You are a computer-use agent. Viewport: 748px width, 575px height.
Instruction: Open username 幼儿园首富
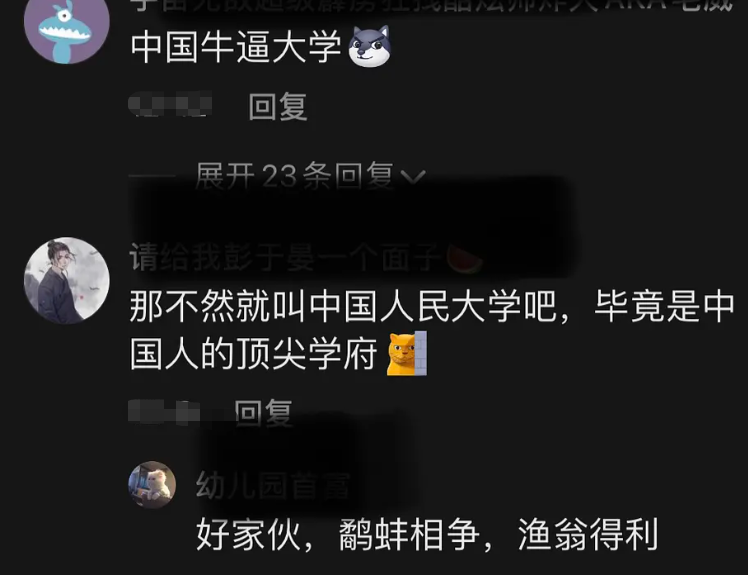coord(273,485)
